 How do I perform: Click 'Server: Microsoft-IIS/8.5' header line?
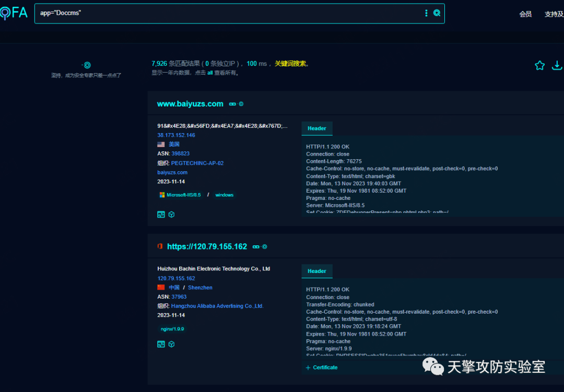(335, 205)
